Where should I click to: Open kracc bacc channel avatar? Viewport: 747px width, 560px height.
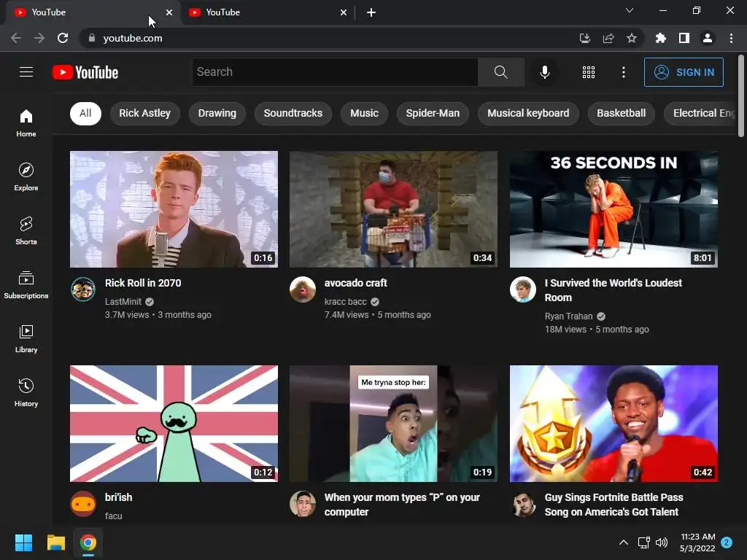(x=303, y=289)
